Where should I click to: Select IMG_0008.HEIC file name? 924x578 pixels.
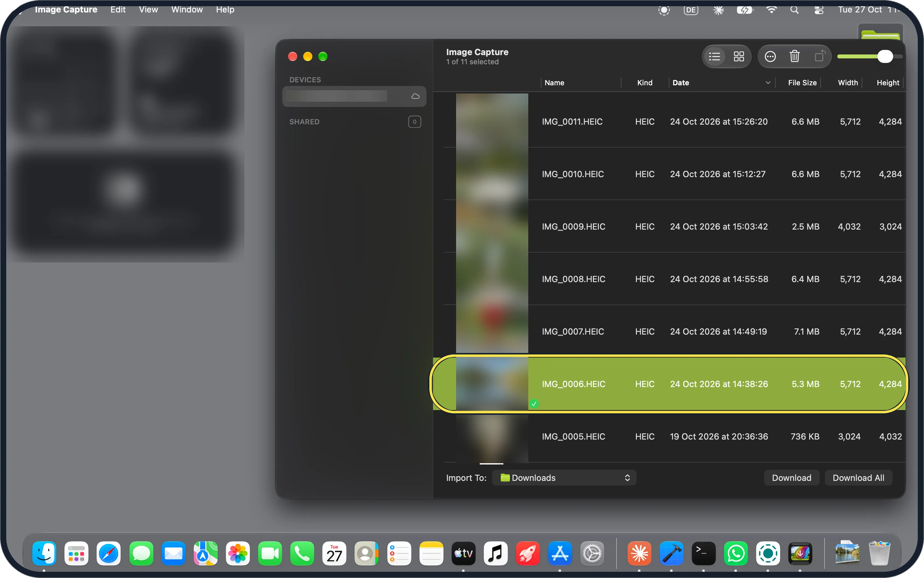click(574, 279)
